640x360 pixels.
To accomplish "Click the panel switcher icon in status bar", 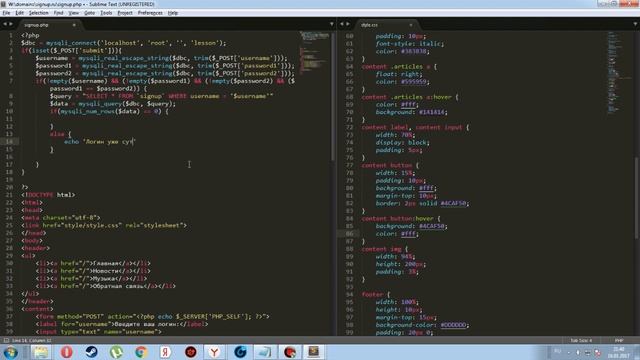I will point(6,340).
